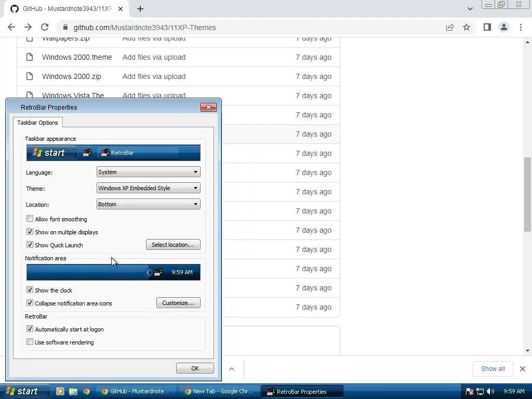Click Select location... button

pos(173,245)
